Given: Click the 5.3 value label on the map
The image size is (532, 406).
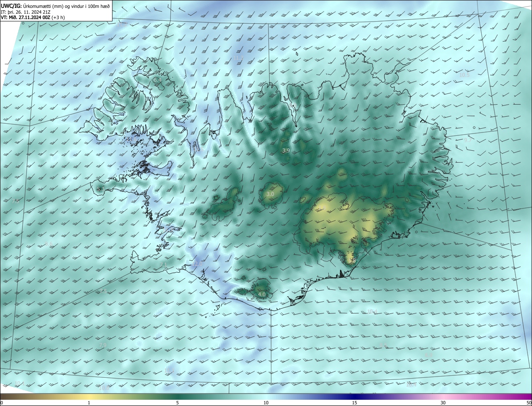Looking at the screenshot, I should [100, 189].
